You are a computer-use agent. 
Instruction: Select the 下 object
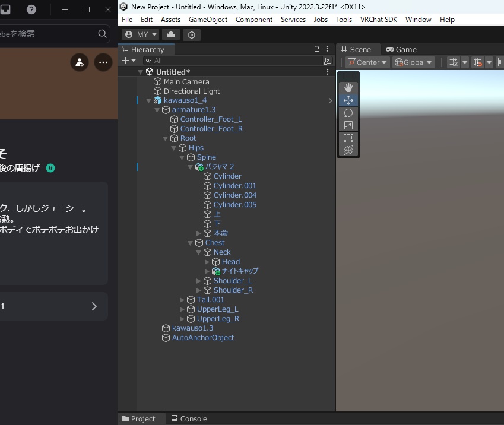pyautogui.click(x=217, y=223)
